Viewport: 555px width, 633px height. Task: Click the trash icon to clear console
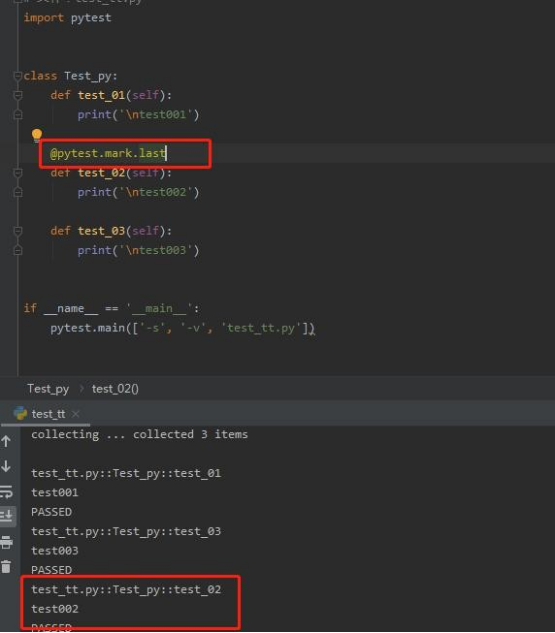coord(6,567)
